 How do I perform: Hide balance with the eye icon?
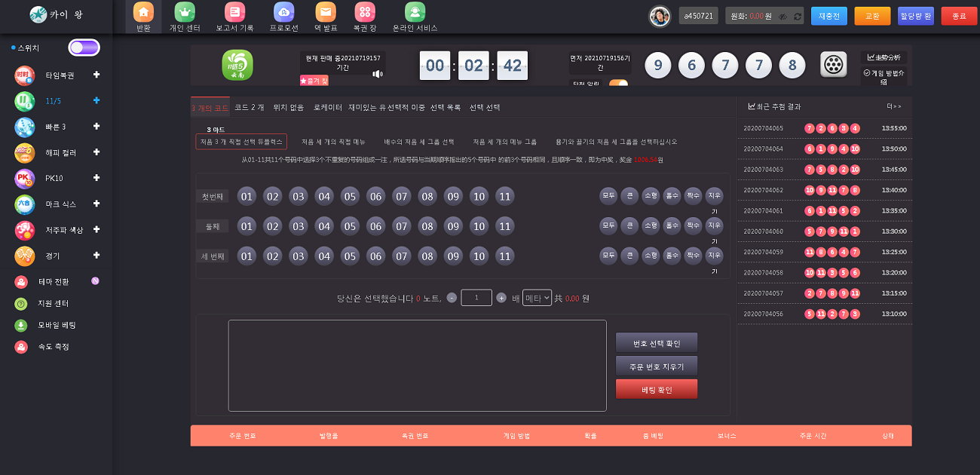click(x=782, y=17)
